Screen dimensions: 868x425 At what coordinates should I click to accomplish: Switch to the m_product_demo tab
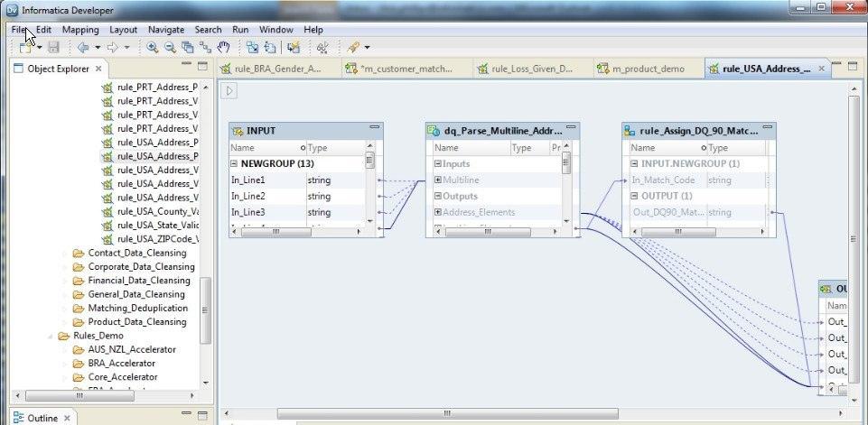tap(647, 69)
